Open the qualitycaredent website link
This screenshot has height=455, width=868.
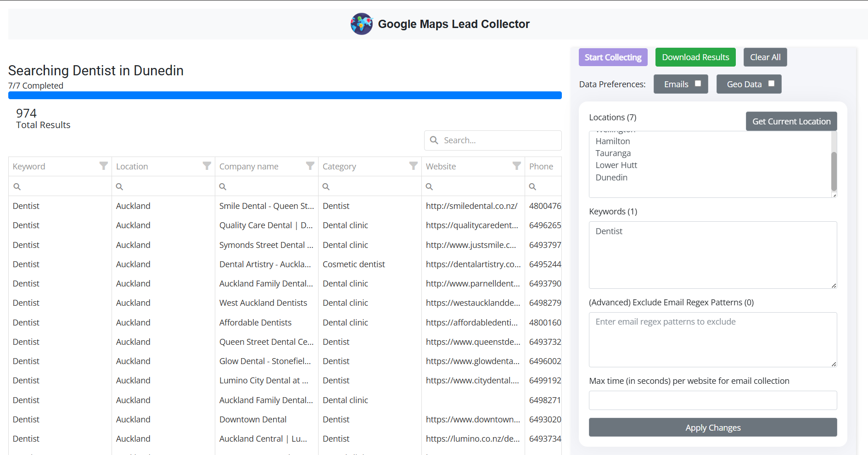(x=472, y=225)
